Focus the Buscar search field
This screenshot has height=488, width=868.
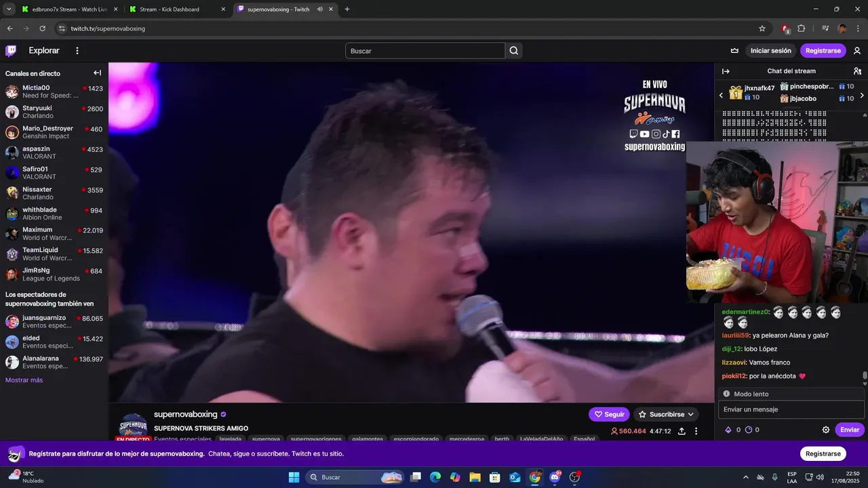[425, 51]
